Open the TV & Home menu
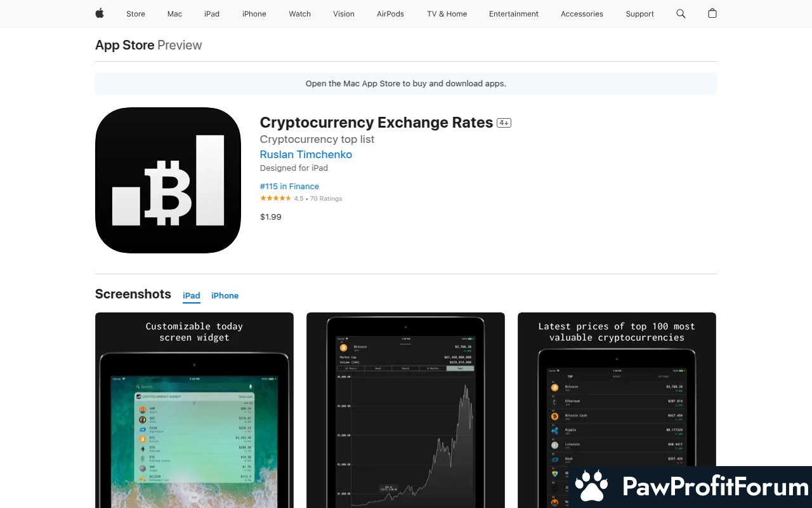The width and height of the screenshot is (812, 508). (447, 14)
